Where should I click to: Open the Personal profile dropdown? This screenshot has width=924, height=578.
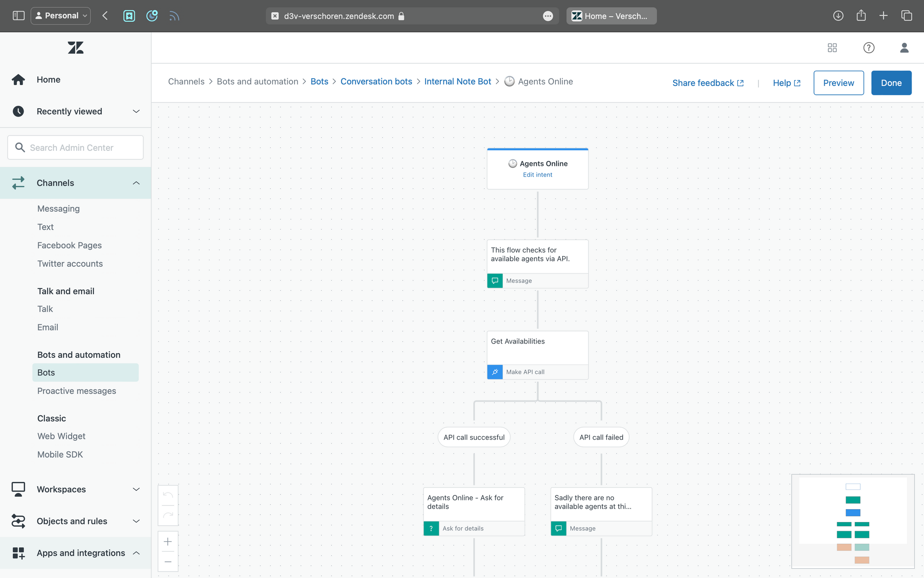coord(61,16)
